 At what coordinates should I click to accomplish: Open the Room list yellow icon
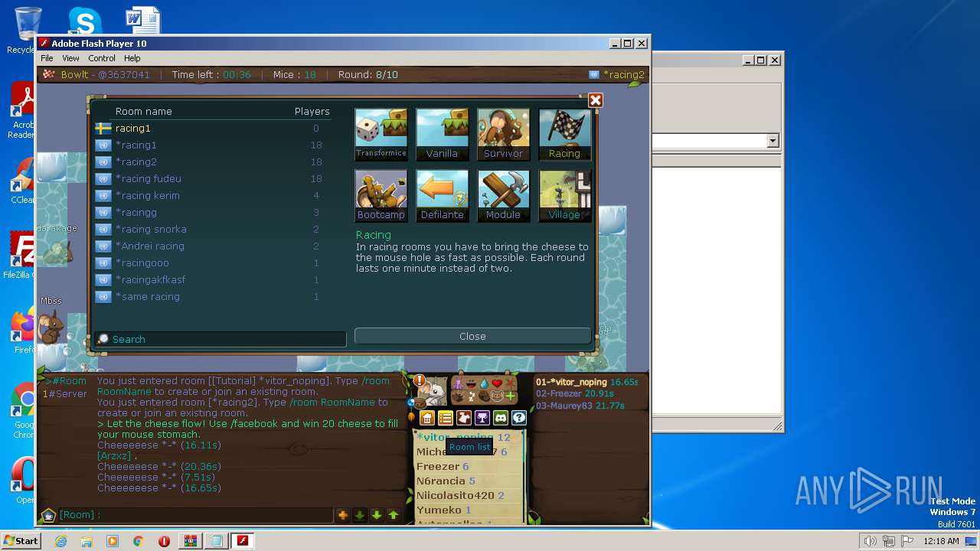[x=446, y=418]
